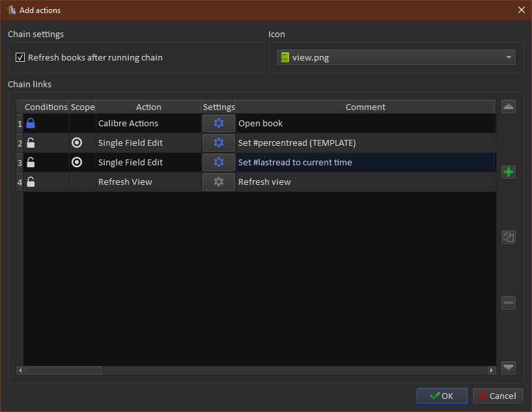Viewport: 532px width, 412px height.
Task: Open Calibre Actions action cell
Action: (128, 124)
